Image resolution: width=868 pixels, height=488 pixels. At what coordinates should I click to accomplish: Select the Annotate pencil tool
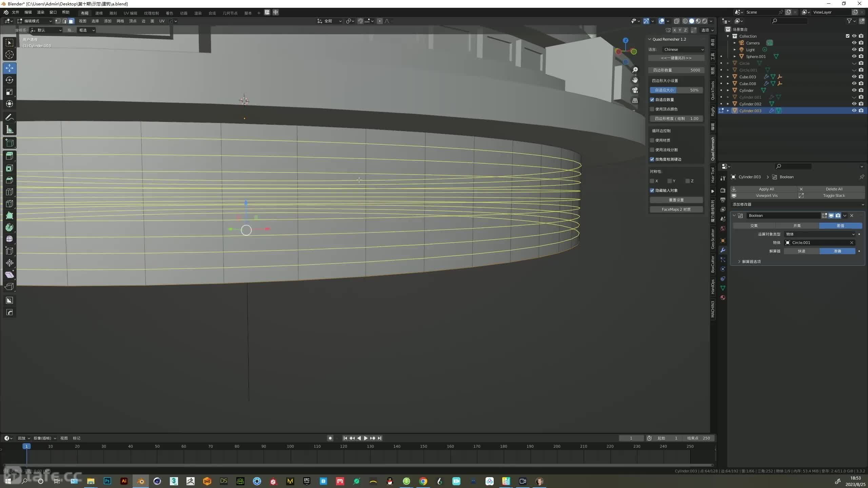coord(9,117)
